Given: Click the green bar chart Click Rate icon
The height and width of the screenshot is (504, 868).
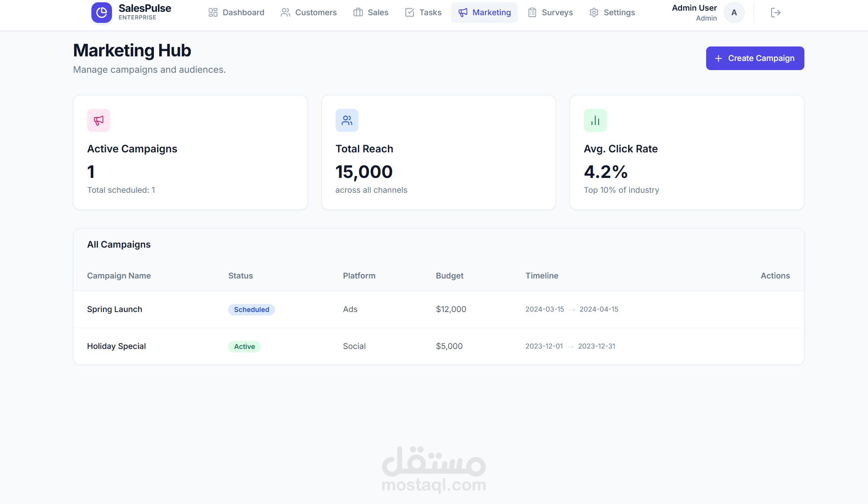Looking at the screenshot, I should coord(595,120).
